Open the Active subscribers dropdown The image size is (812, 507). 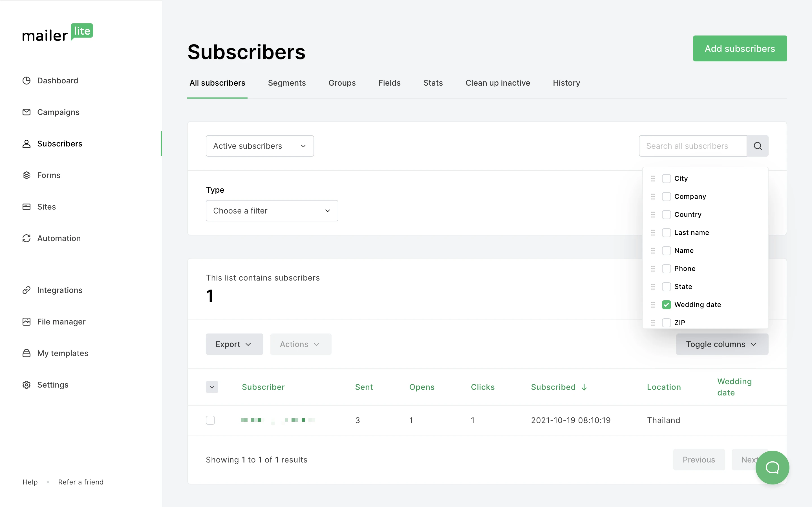click(x=260, y=146)
